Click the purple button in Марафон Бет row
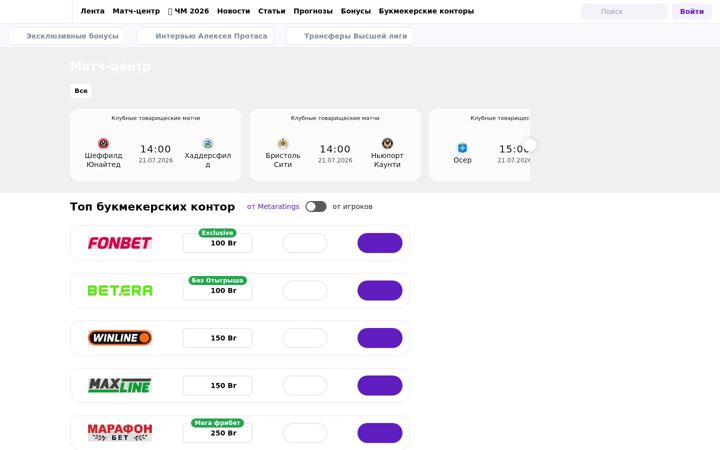720x450 pixels. pos(380,433)
